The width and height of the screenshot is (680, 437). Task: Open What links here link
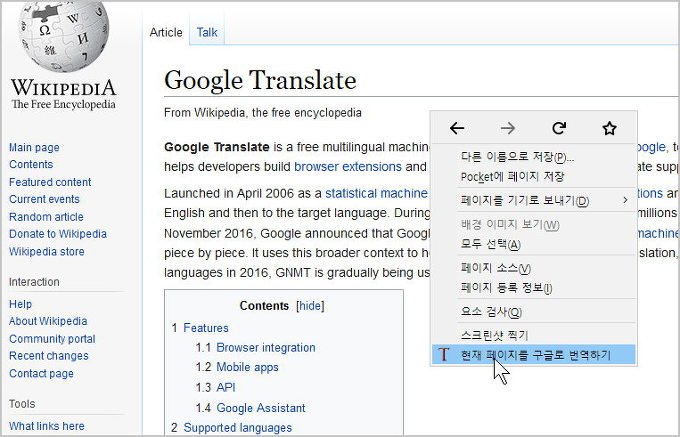(x=47, y=426)
